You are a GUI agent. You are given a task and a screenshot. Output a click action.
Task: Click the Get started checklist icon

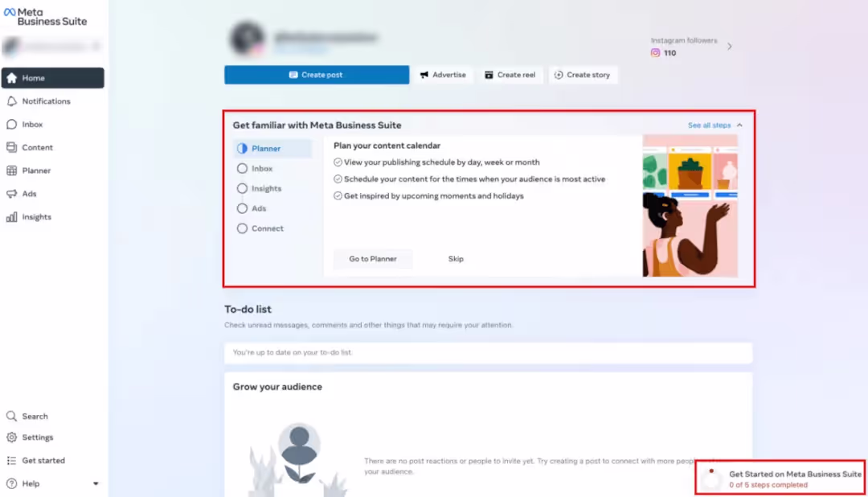pos(11,461)
